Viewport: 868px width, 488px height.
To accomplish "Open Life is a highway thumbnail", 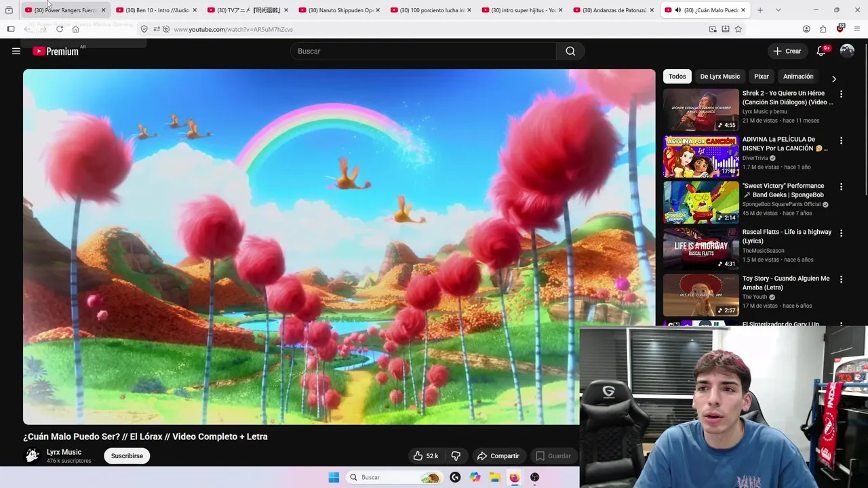I will pos(701,248).
